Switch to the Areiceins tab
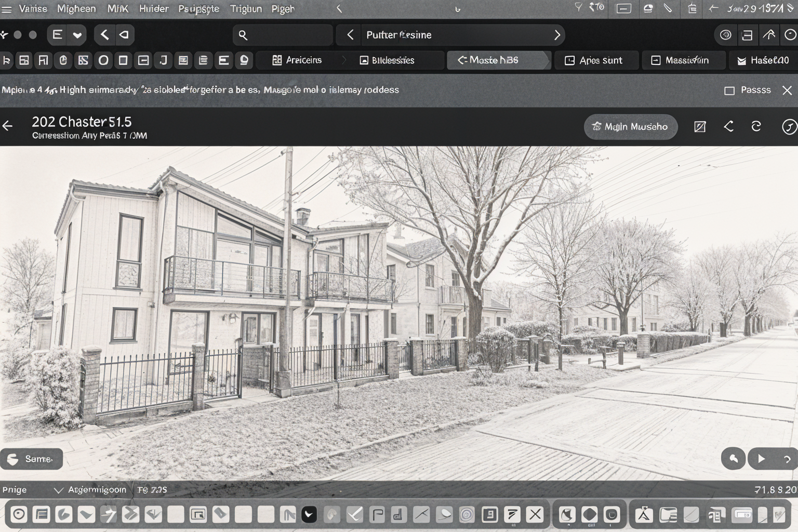798x532 pixels. point(297,60)
